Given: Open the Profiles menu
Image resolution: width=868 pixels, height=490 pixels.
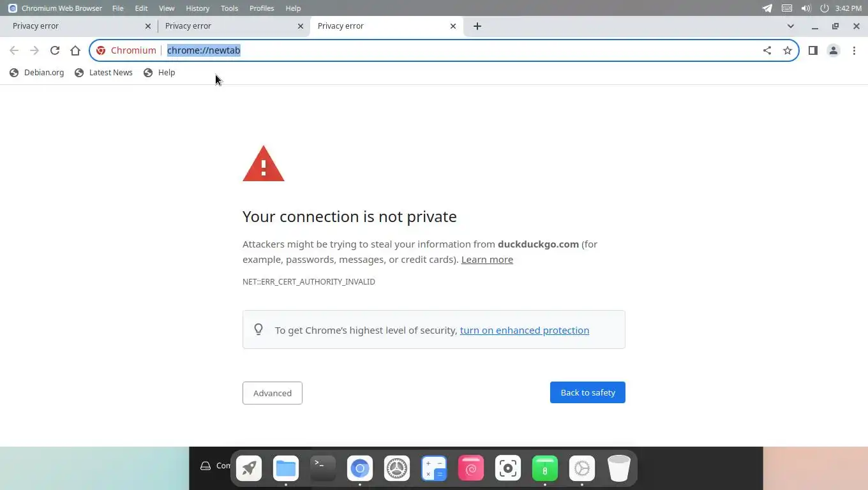Looking at the screenshot, I should pyautogui.click(x=262, y=8).
